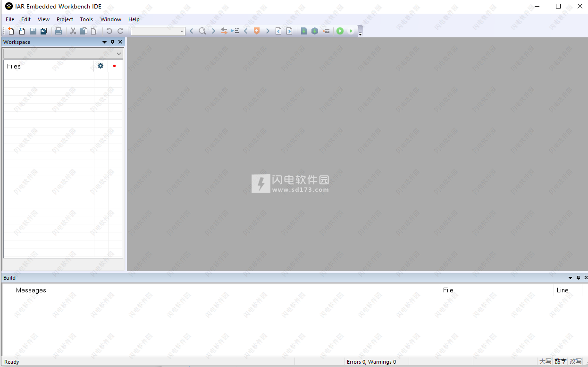Print using the printer toolbar icon
This screenshot has width=588, height=367.
click(x=59, y=31)
